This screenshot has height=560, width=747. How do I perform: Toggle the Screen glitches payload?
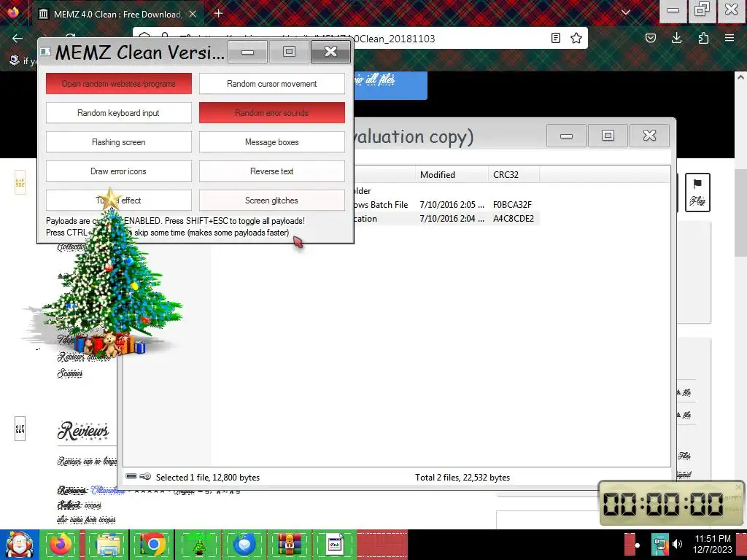point(271,201)
